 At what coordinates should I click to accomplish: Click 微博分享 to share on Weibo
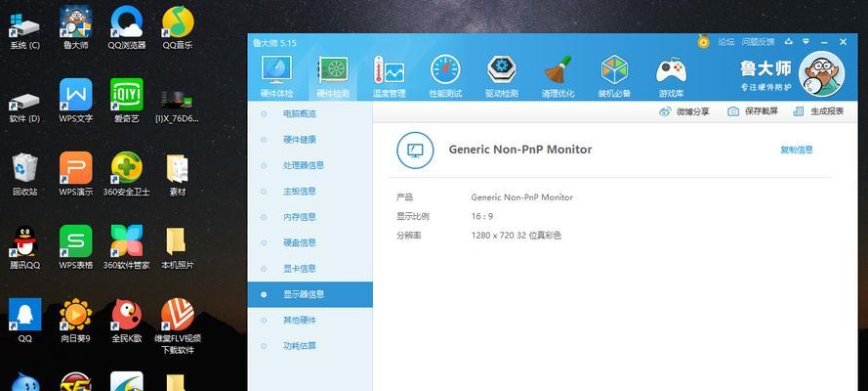pos(683,111)
